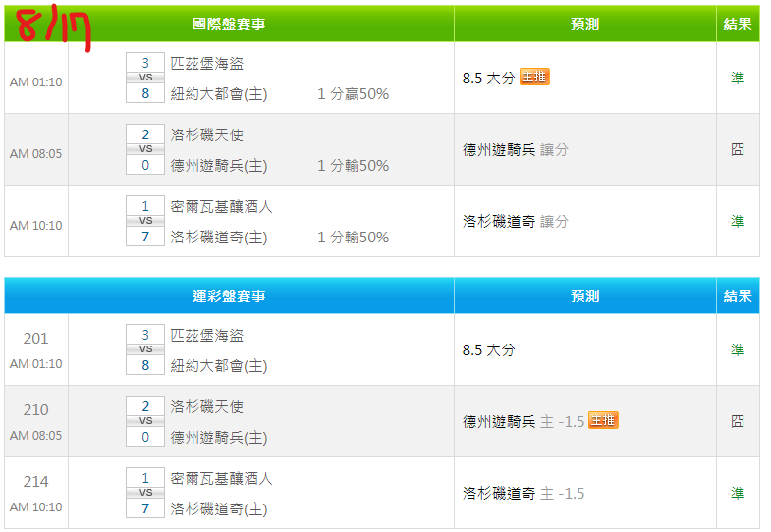Click the 囧 result in the international AM 08:05 row
This screenshot has height=532, width=771.
pyautogui.click(x=738, y=149)
